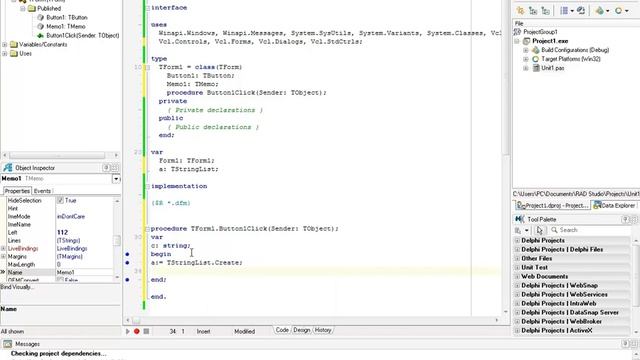Open the view columns dropdown arrow
Screen dimensions: 640x360
[x=572, y=11]
